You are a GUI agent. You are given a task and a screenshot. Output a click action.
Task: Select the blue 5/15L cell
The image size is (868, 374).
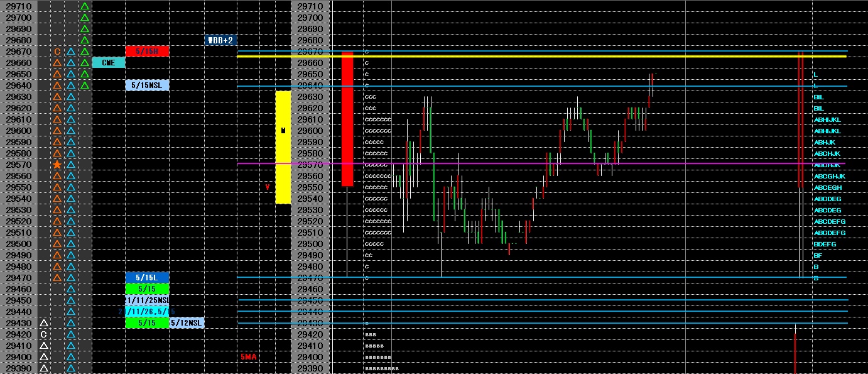click(x=147, y=278)
